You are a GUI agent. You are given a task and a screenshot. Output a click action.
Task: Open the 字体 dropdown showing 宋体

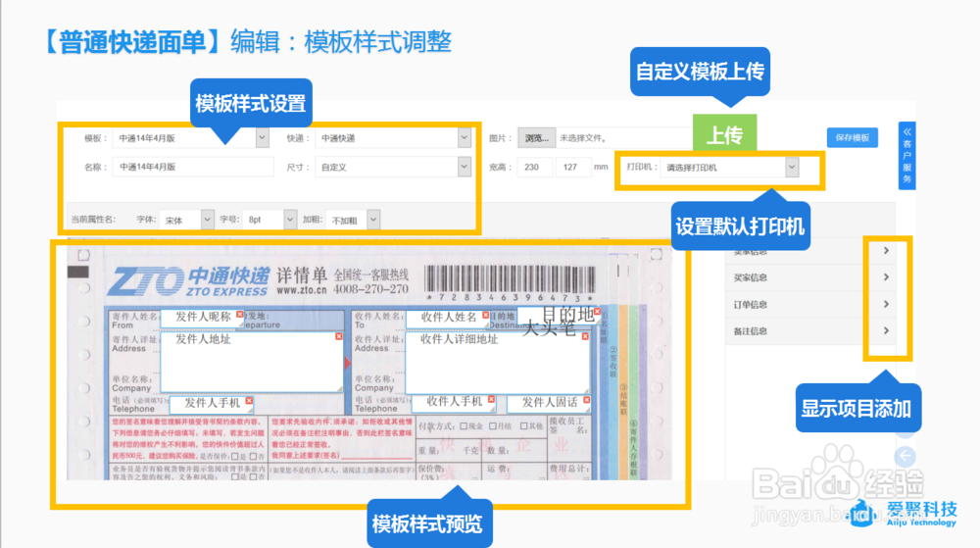pos(186,220)
